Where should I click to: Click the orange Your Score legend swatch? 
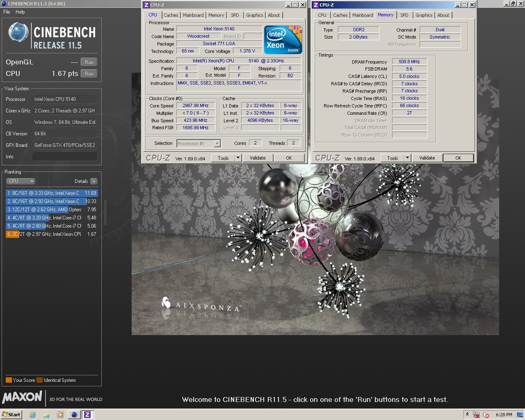click(x=9, y=380)
